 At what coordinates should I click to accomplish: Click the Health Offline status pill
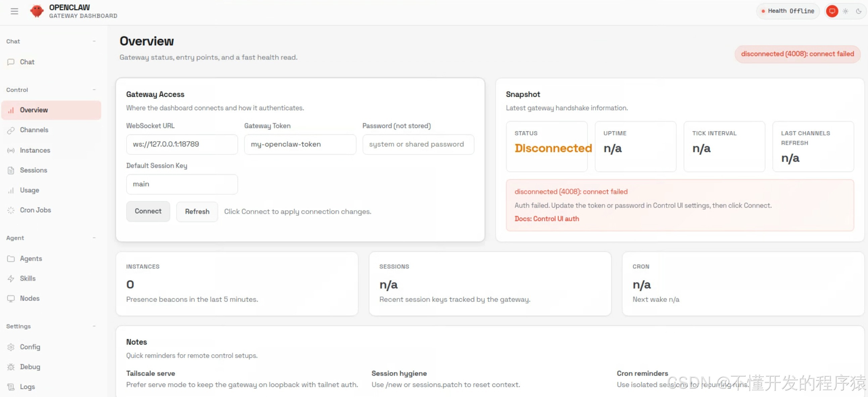click(x=788, y=11)
